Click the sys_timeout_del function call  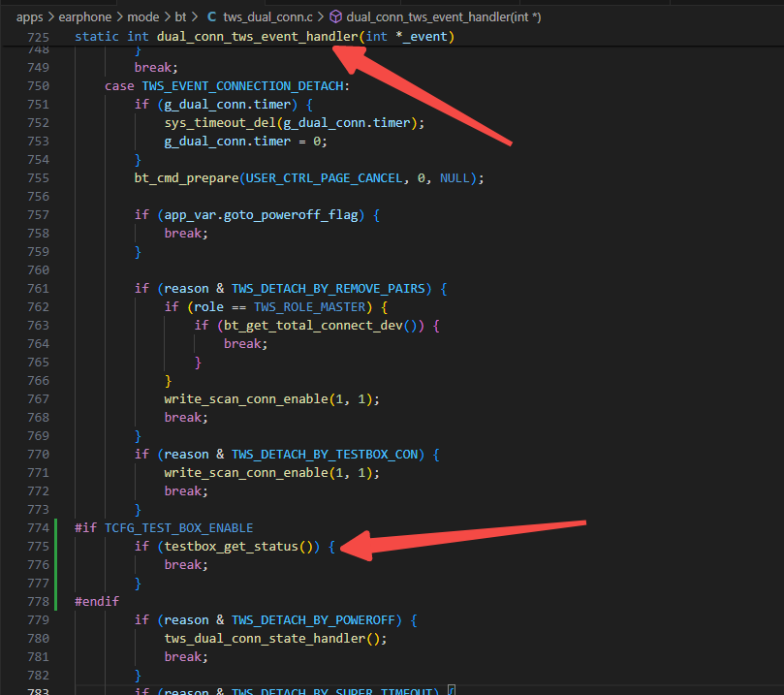tap(220, 123)
